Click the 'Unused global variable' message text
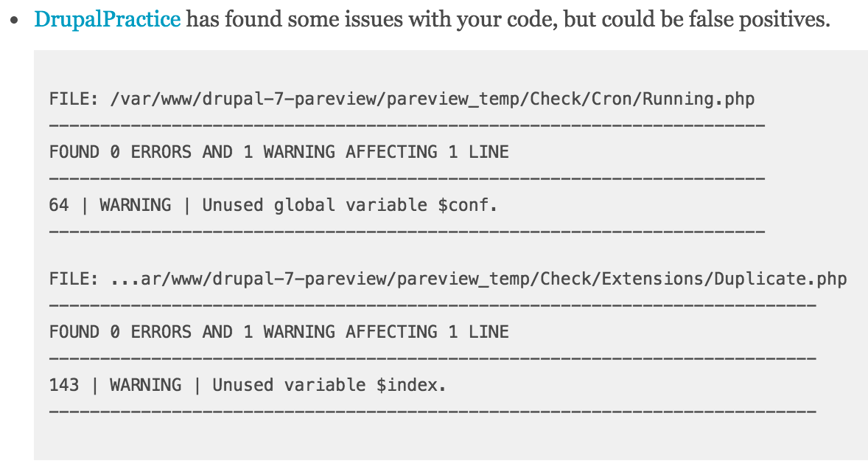868x472 pixels. [315, 205]
